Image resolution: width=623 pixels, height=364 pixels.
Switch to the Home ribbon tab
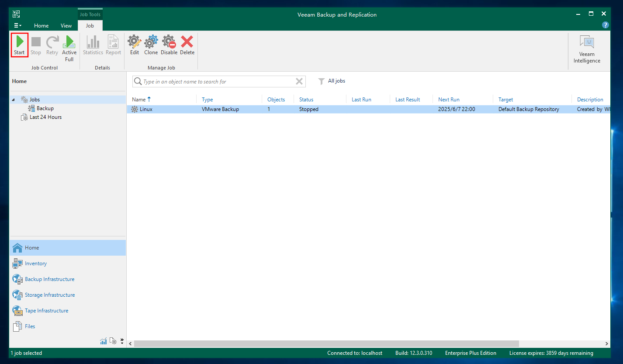(x=42, y=26)
